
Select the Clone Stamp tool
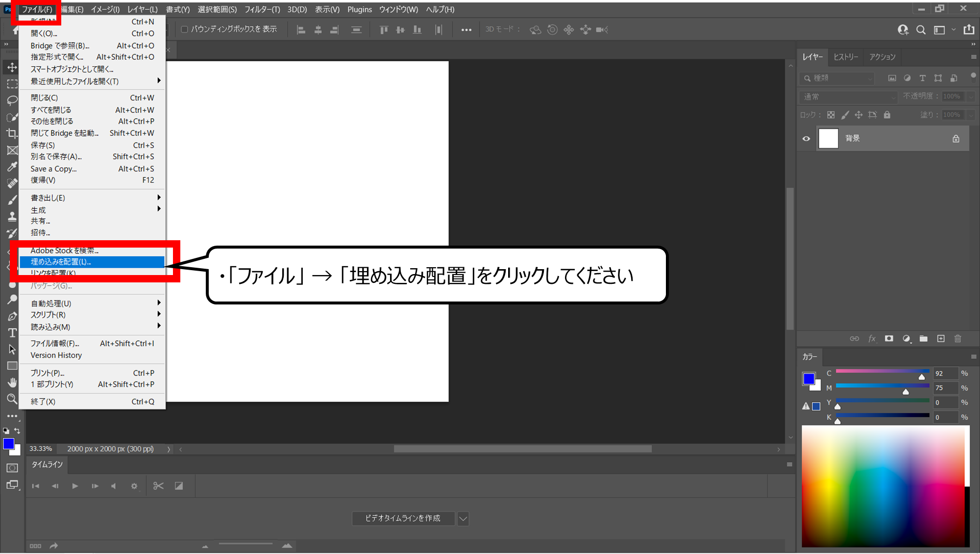coord(12,216)
